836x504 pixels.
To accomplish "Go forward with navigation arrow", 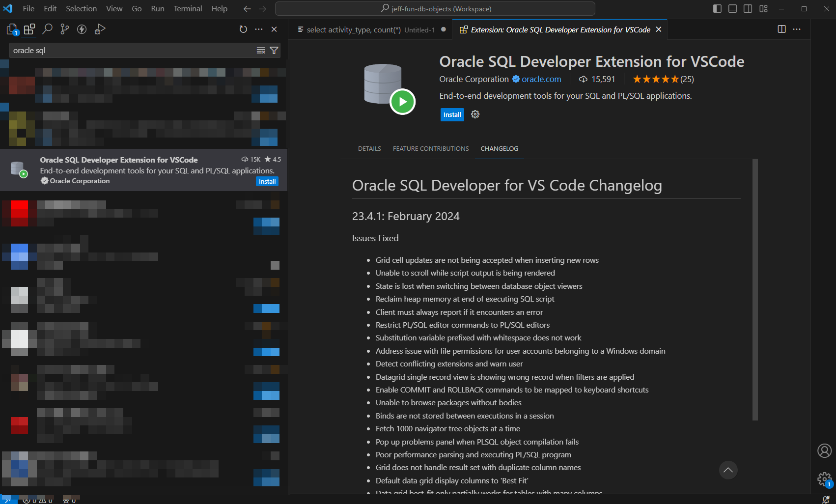I will pyautogui.click(x=263, y=9).
